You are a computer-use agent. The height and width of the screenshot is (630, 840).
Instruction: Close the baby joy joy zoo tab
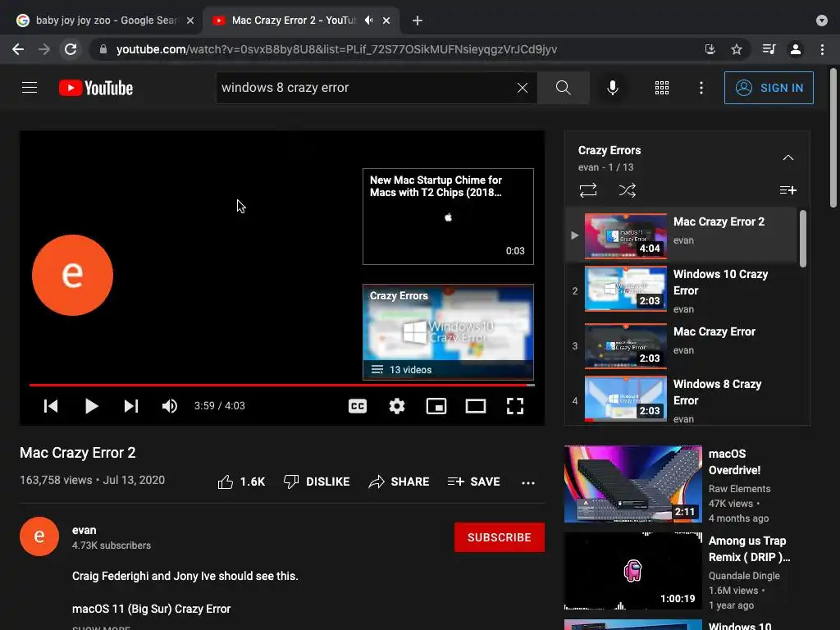click(x=190, y=21)
